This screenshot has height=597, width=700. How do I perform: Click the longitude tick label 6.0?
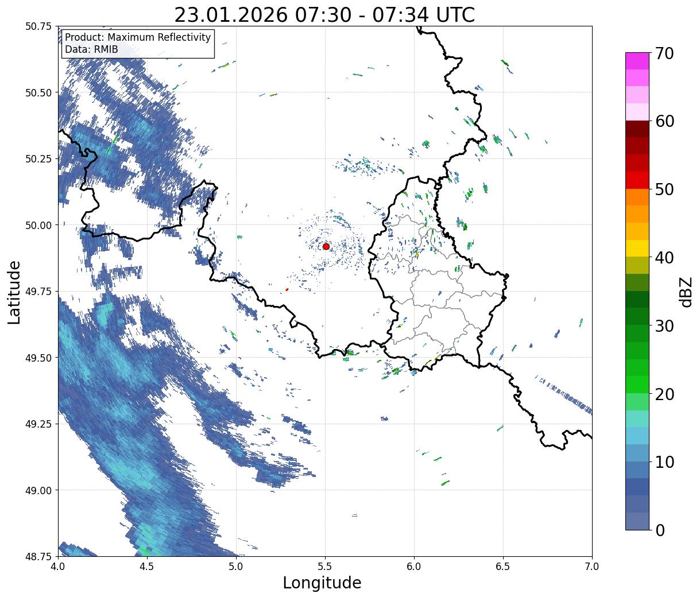coord(414,567)
